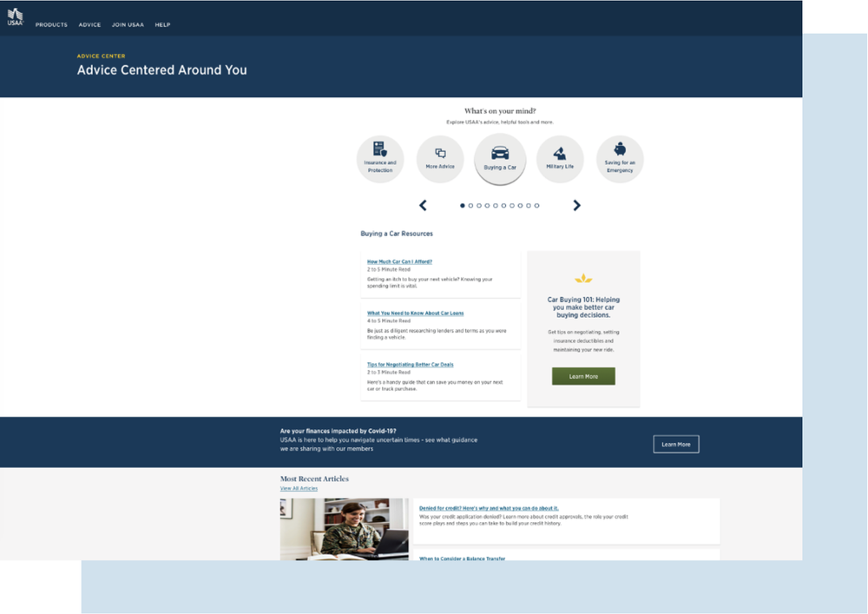This screenshot has height=614, width=868.
Task: Open the View All Articles link
Action: pyautogui.click(x=299, y=488)
